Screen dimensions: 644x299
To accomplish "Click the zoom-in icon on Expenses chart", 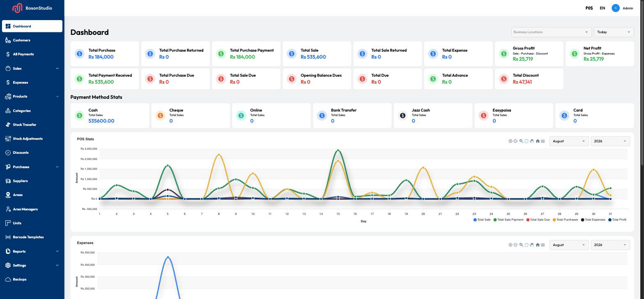I will (x=511, y=245).
